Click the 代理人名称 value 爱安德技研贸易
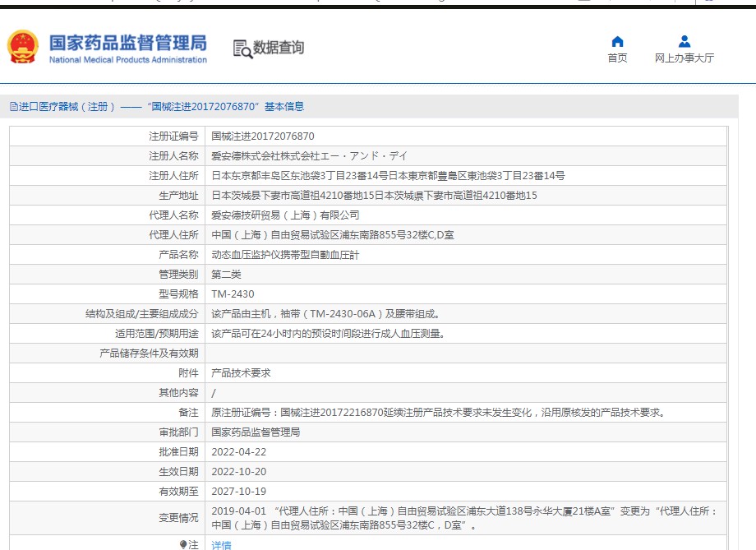The image size is (756, 550). (285, 215)
